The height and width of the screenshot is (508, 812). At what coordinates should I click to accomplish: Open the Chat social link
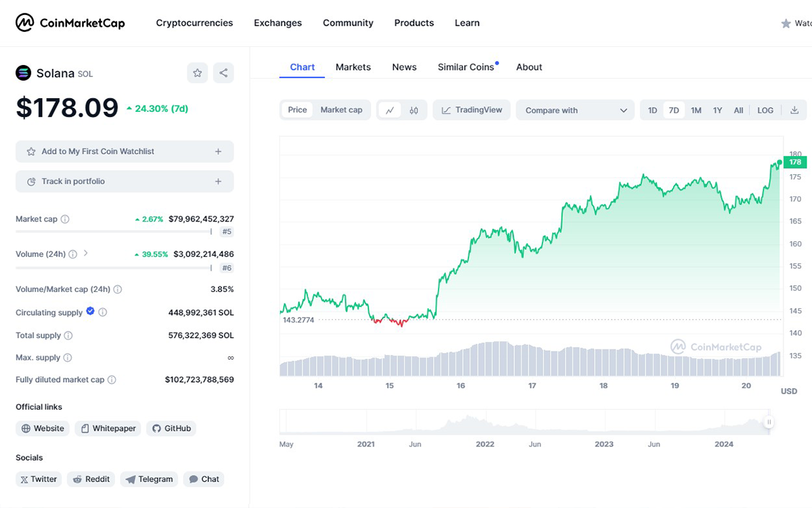click(204, 479)
